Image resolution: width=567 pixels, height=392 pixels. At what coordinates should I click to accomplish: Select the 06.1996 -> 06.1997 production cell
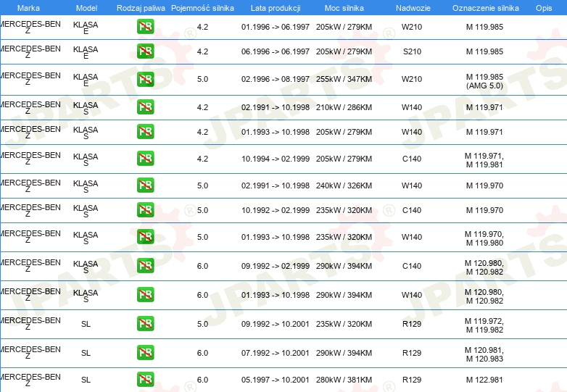(276, 51)
